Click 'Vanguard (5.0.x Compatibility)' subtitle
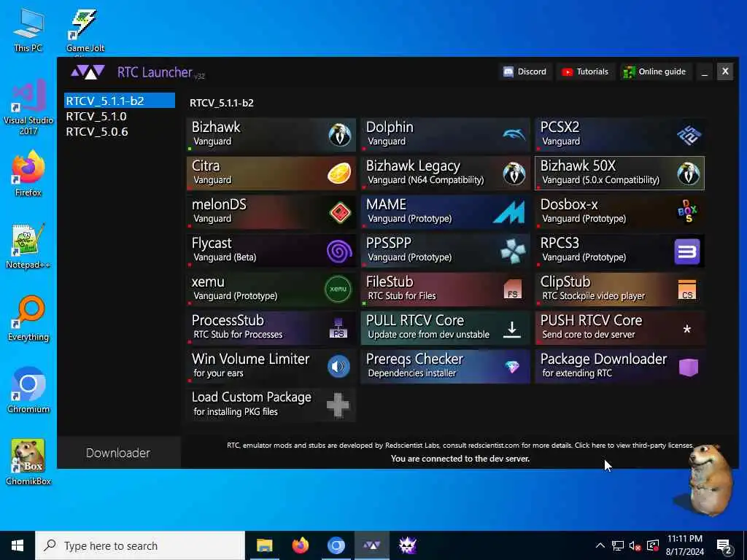The image size is (747, 560). [601, 180]
